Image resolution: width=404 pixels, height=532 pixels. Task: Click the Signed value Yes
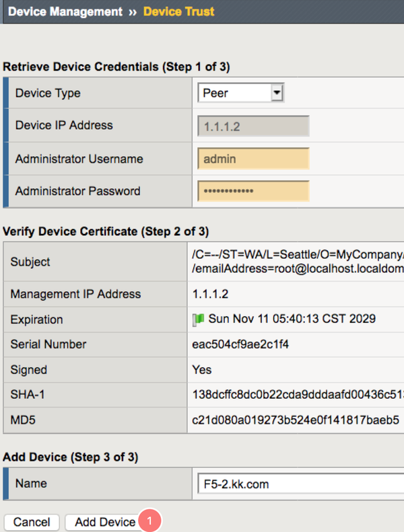click(x=201, y=369)
